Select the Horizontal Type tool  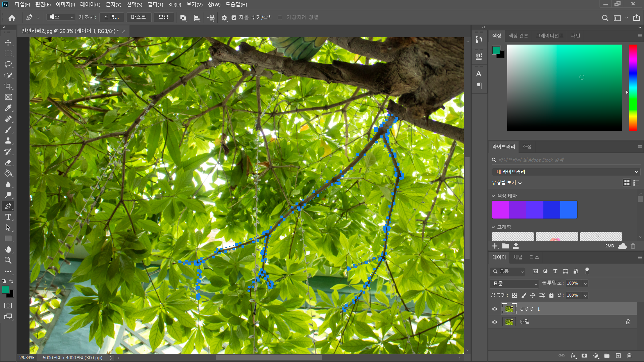pos(8,217)
